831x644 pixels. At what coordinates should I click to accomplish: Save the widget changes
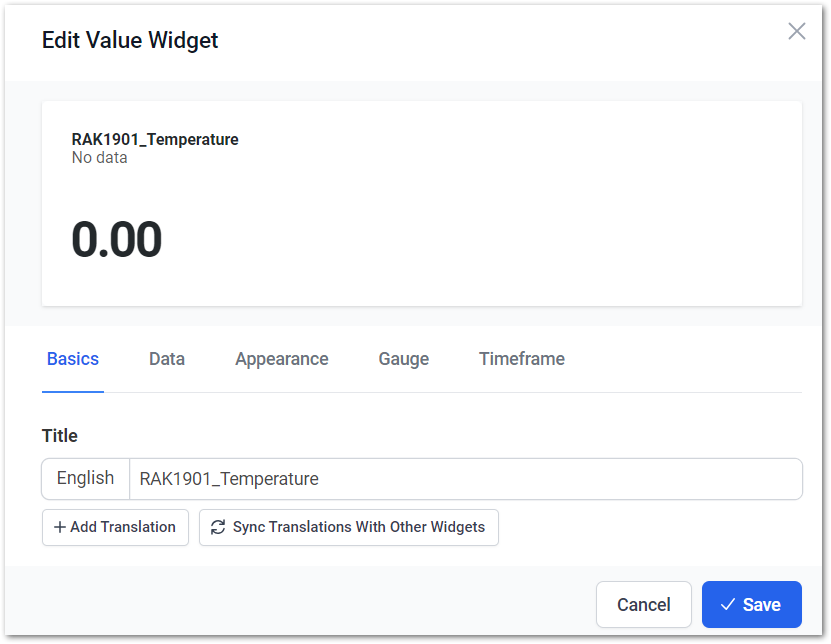751,604
